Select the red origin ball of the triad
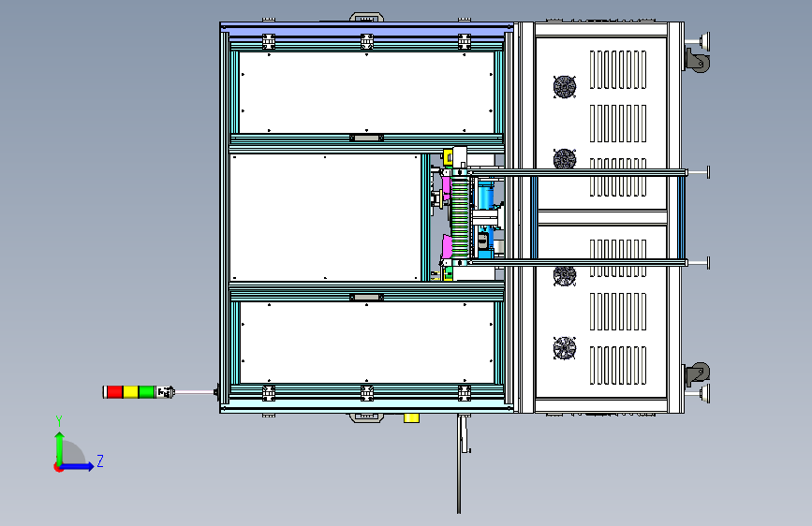 click(x=57, y=467)
